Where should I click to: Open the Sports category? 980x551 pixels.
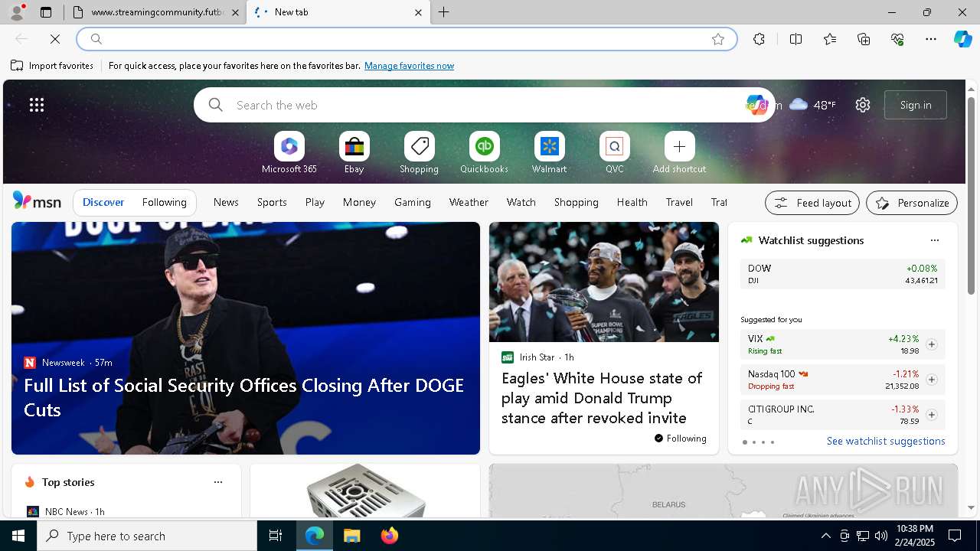(x=272, y=202)
